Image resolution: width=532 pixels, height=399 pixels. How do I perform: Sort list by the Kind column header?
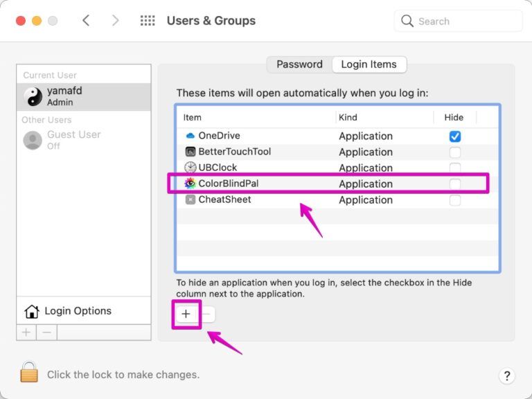[348, 117]
